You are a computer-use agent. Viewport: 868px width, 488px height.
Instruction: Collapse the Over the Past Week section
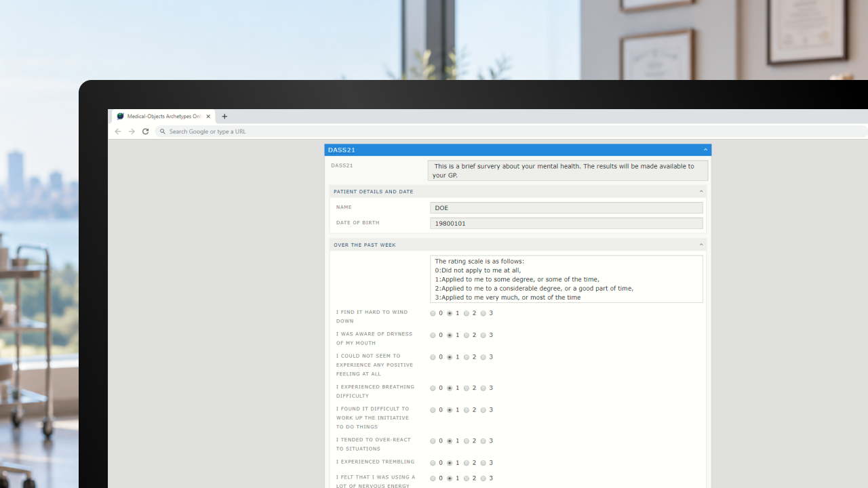[x=701, y=245]
